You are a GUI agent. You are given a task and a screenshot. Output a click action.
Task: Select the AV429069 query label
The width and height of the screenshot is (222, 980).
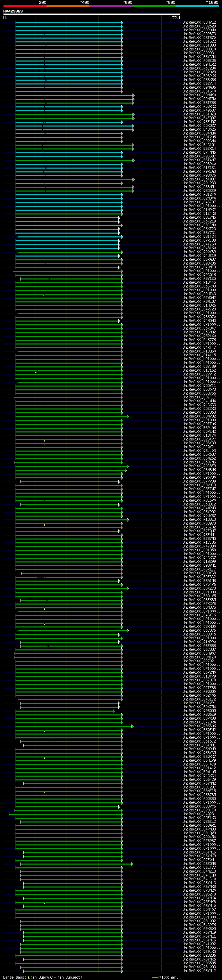click(x=13, y=11)
